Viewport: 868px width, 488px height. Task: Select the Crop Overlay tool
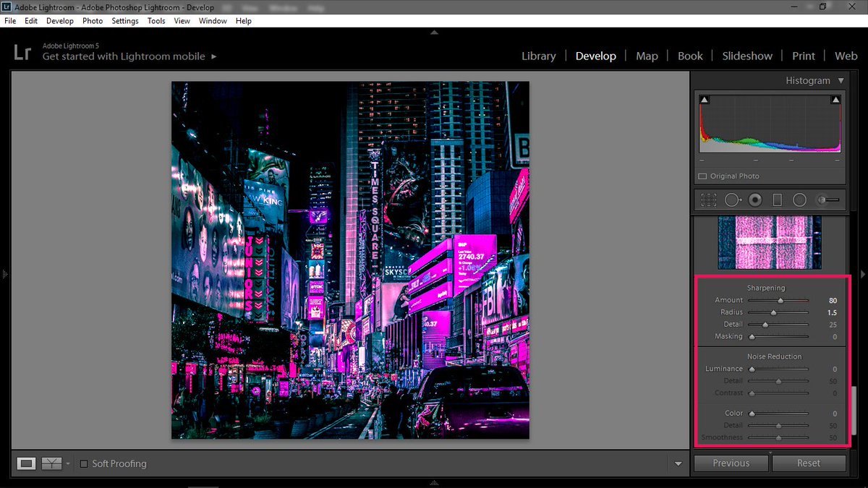coord(708,200)
